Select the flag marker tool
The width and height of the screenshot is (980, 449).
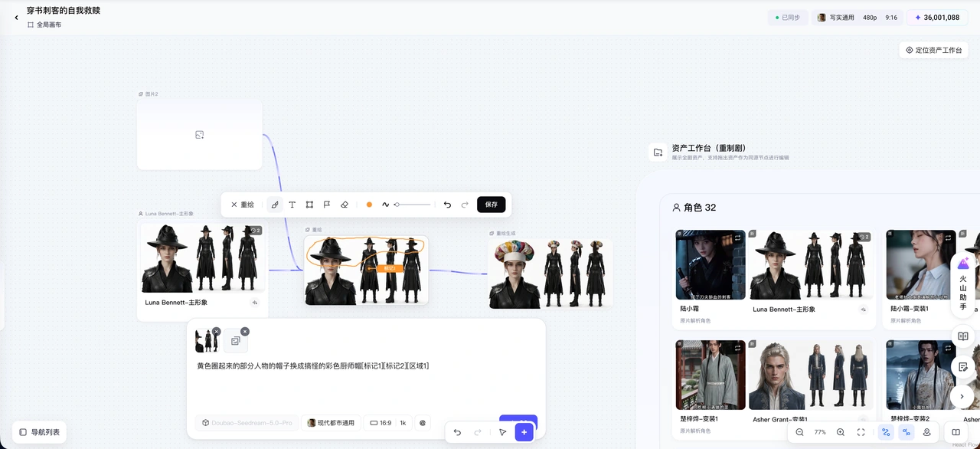327,205
